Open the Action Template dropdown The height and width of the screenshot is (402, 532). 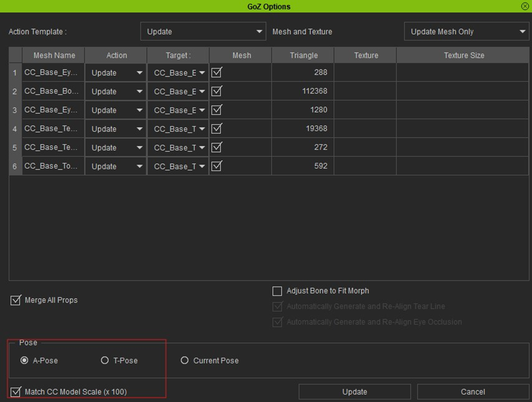click(x=203, y=32)
